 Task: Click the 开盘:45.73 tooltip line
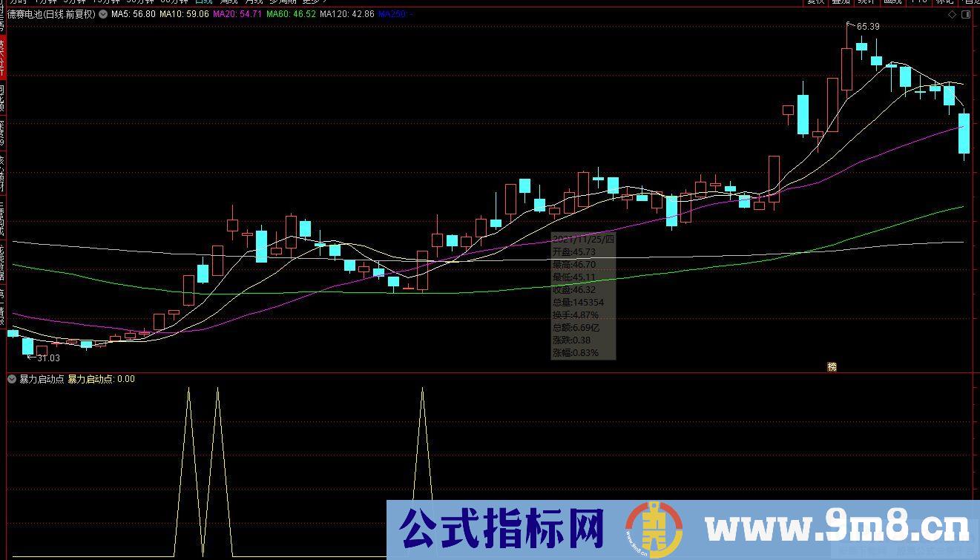click(574, 252)
